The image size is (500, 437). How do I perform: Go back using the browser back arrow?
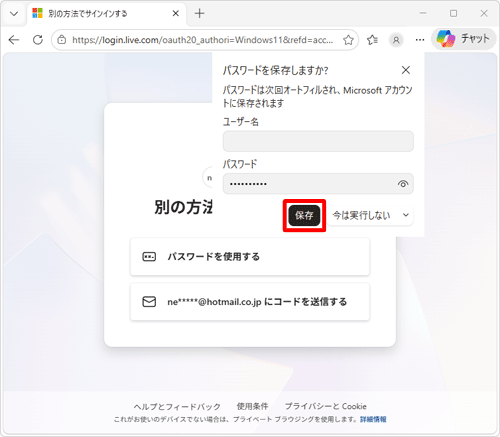pyautogui.click(x=14, y=40)
